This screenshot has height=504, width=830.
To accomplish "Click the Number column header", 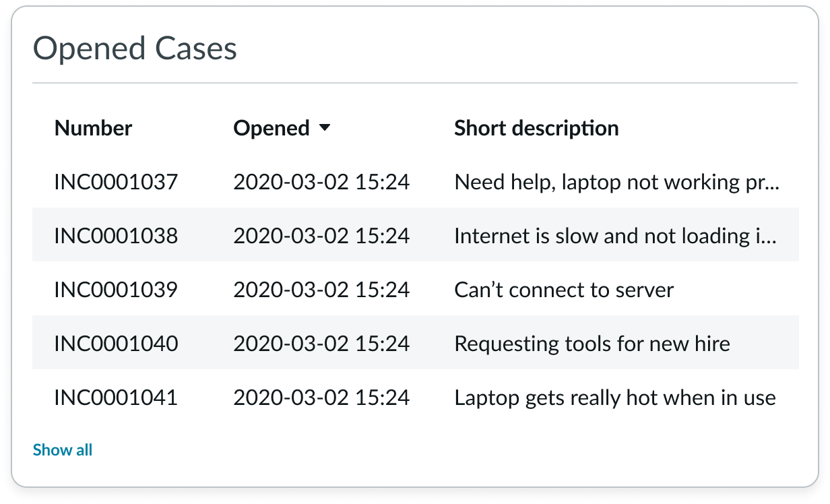I will click(x=93, y=128).
